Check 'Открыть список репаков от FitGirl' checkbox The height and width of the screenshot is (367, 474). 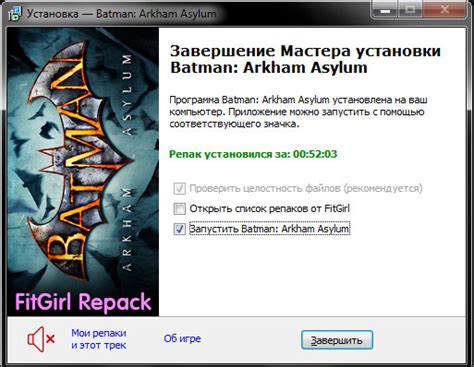[x=180, y=209]
